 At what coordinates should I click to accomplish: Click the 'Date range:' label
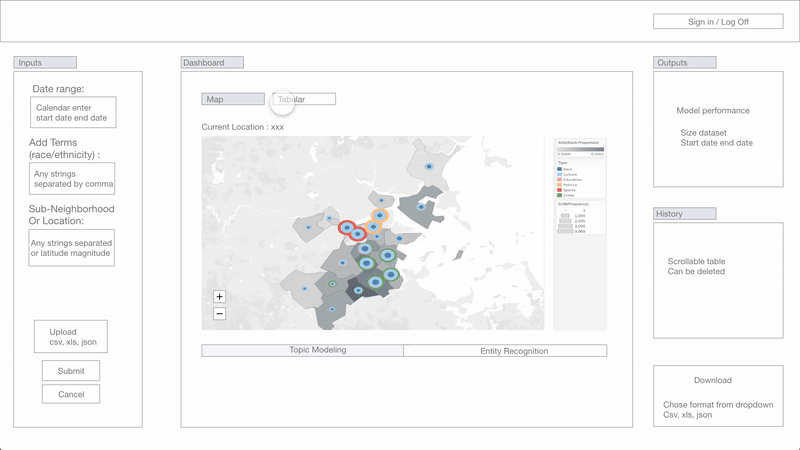[58, 89]
